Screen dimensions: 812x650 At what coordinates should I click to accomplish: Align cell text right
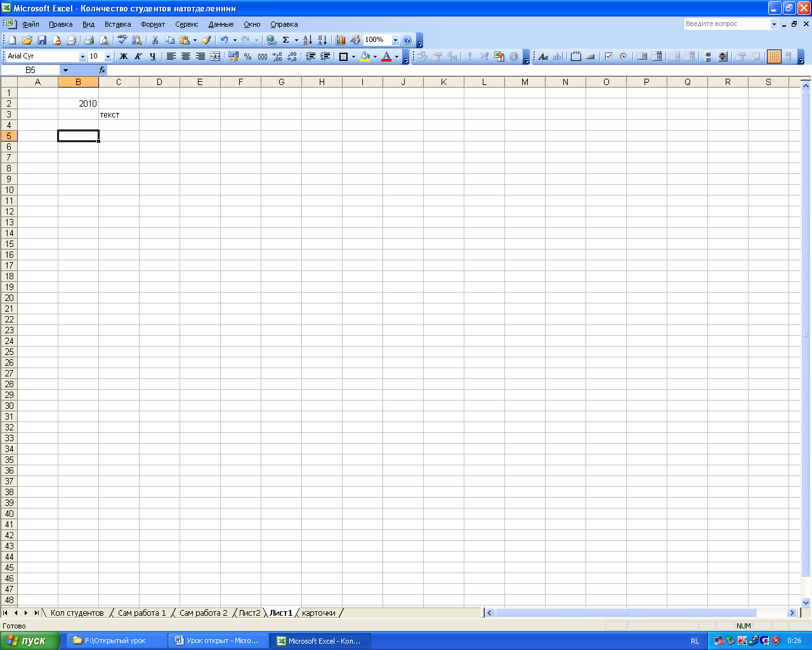coord(200,56)
